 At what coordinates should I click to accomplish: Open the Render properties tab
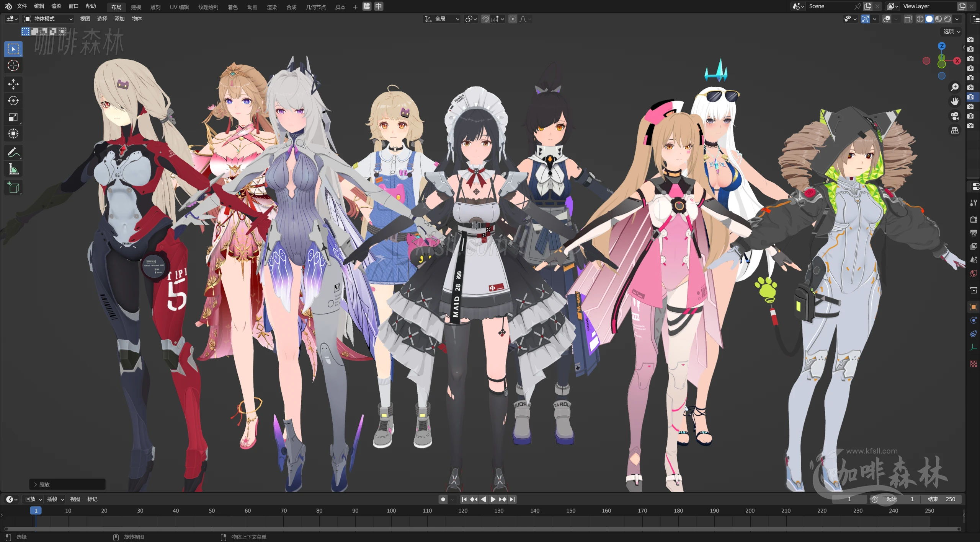click(x=973, y=220)
